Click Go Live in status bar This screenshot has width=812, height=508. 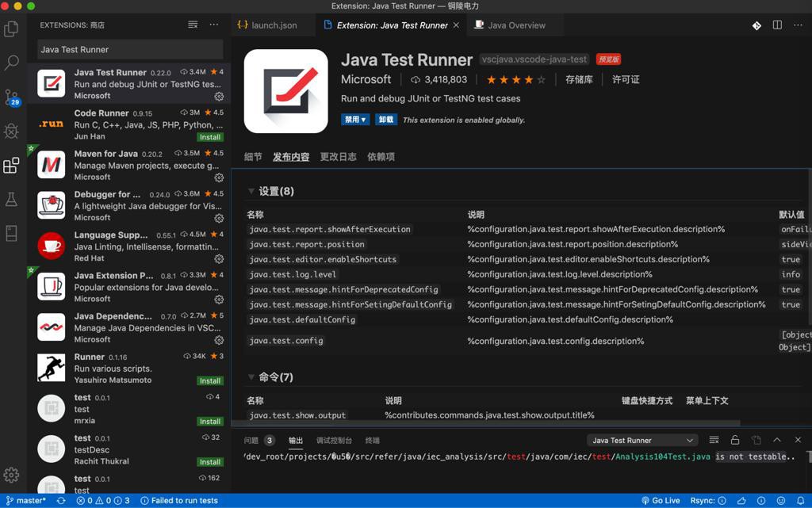tap(661, 500)
